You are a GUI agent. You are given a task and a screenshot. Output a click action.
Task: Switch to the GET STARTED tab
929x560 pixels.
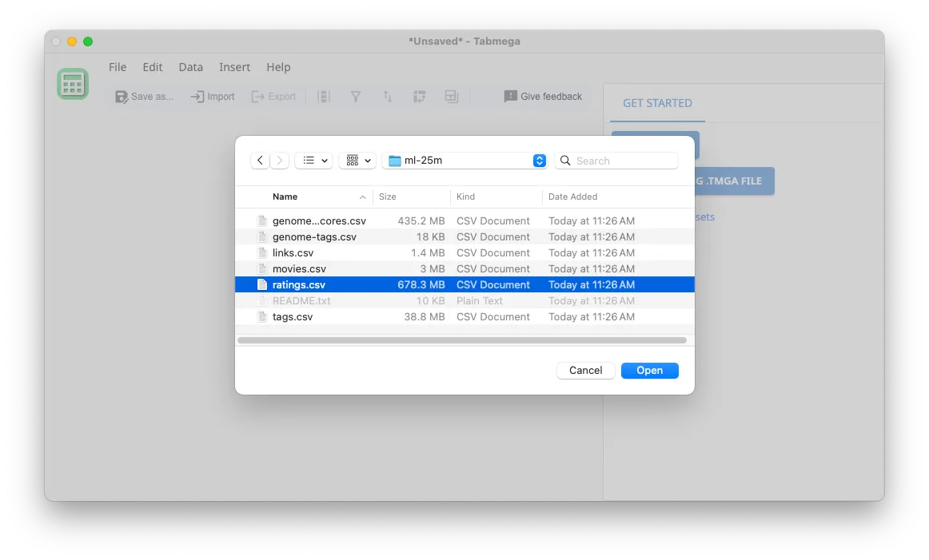pos(657,102)
